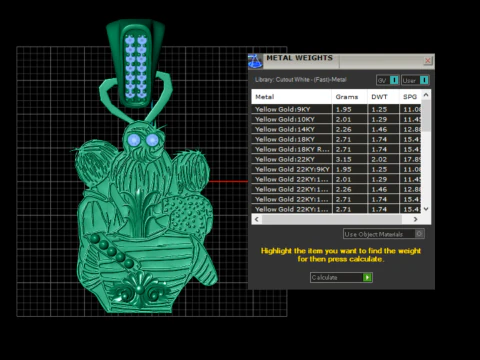
Task: Close the Metal Weights panel
Action: coord(428,60)
